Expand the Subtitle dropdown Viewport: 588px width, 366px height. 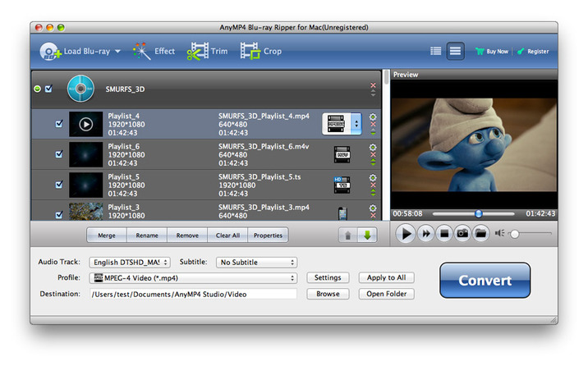(256, 263)
